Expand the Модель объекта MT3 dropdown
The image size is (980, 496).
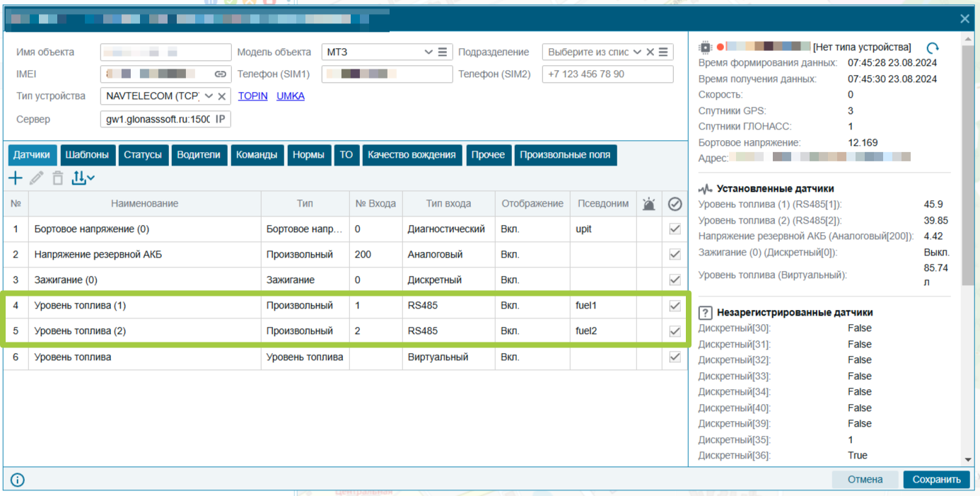coord(428,52)
